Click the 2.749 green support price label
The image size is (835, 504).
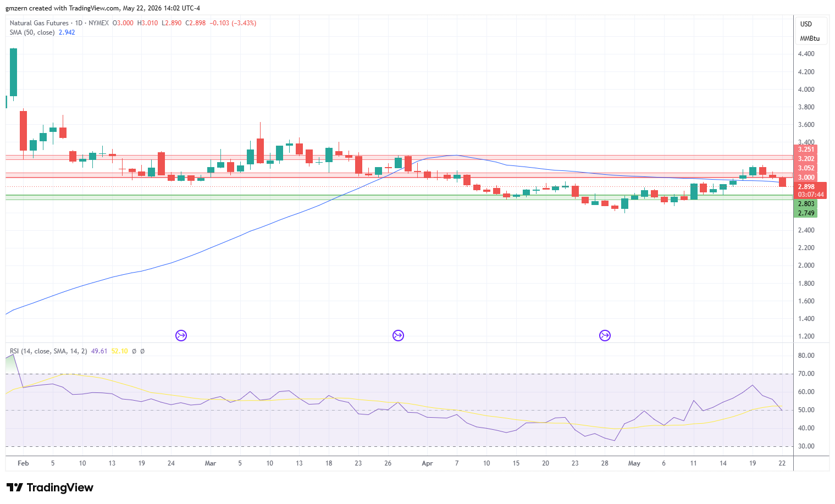click(x=806, y=213)
